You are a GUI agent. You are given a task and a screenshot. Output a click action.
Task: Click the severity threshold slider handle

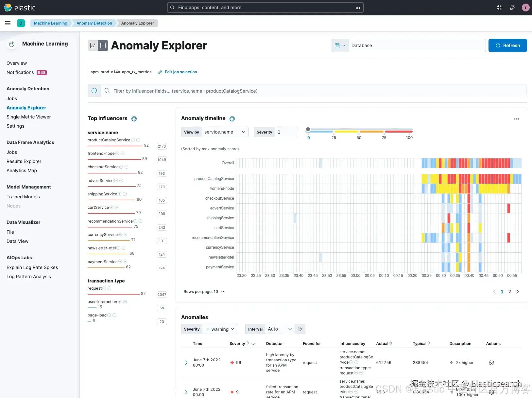(308, 130)
